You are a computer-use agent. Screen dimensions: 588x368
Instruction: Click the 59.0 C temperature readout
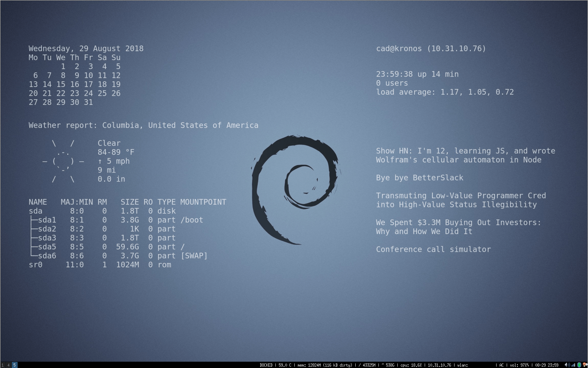pos(285,365)
